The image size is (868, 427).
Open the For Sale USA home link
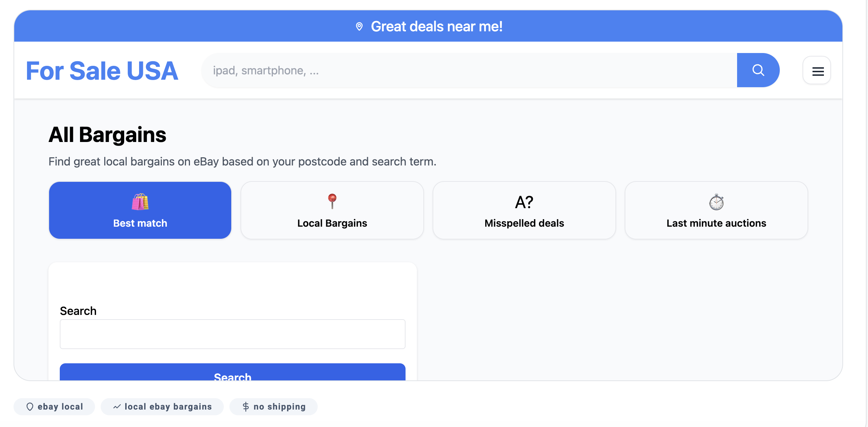[x=101, y=70]
